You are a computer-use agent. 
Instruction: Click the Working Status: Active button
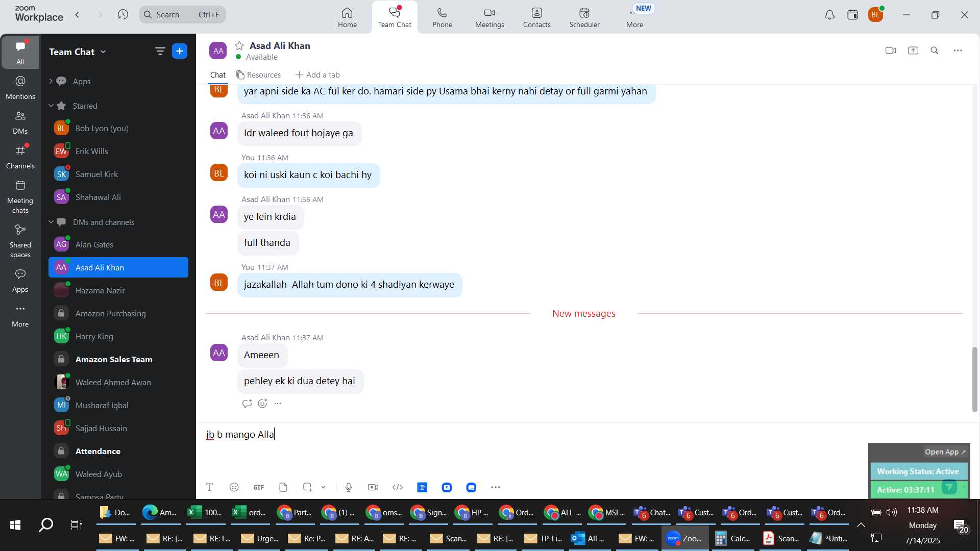[x=918, y=471]
